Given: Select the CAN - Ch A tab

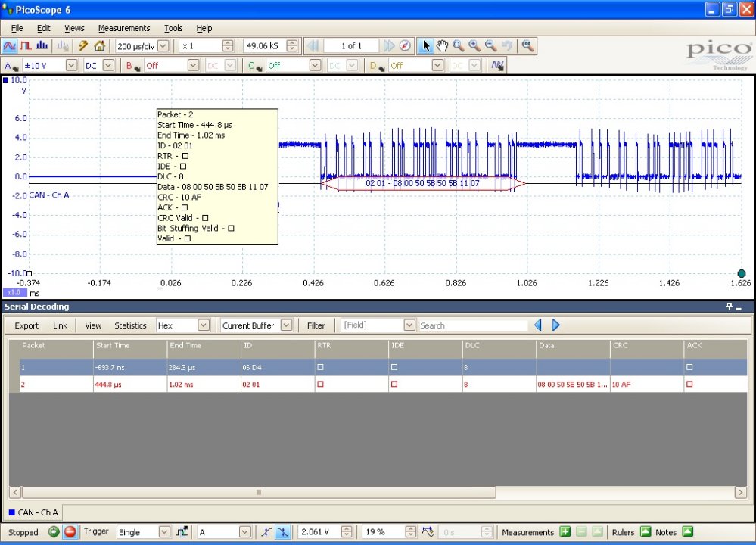Looking at the screenshot, I should (33, 512).
